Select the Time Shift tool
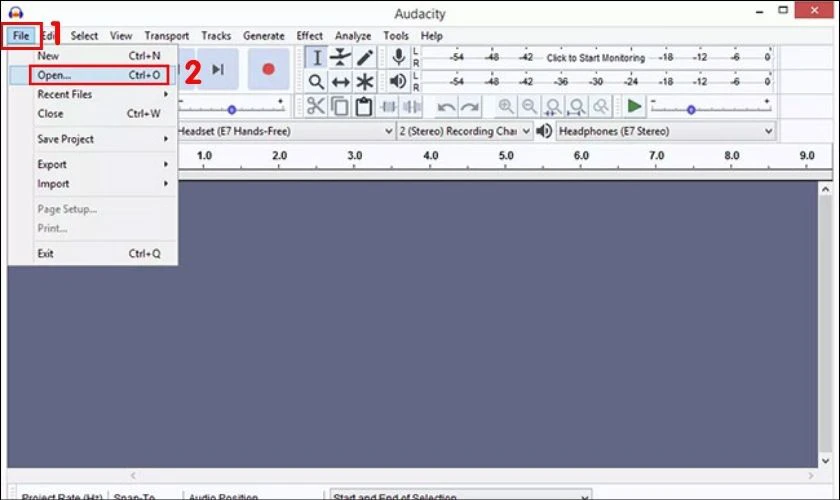The height and width of the screenshot is (500, 840). click(x=340, y=81)
